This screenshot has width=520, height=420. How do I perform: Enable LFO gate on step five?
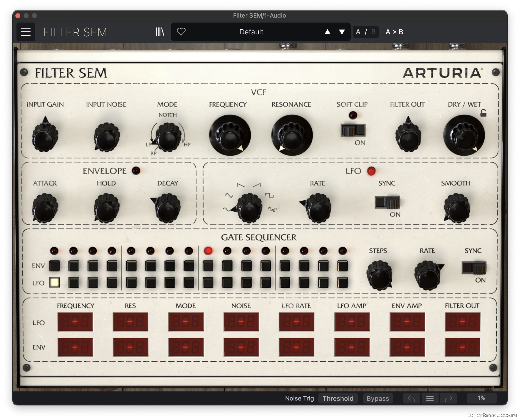click(131, 282)
